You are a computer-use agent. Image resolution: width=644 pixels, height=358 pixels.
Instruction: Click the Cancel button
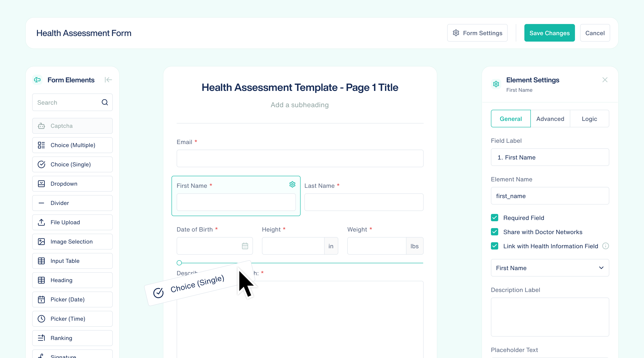pyautogui.click(x=595, y=33)
